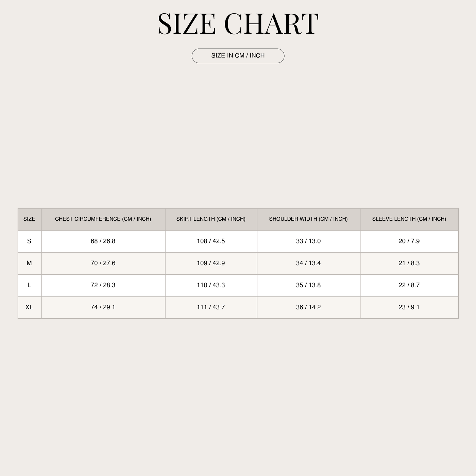
Task: Select the SHOULDER WIDTH column header
Action: coord(308,219)
